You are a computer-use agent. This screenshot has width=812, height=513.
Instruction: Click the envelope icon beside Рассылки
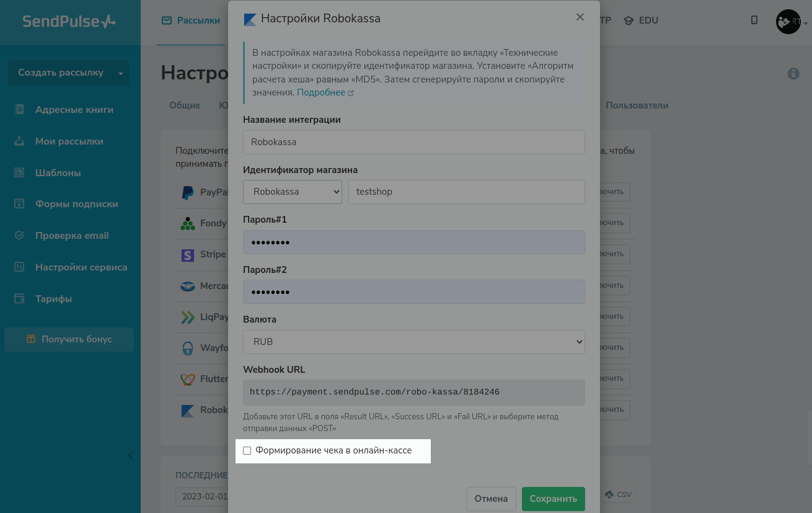click(166, 20)
